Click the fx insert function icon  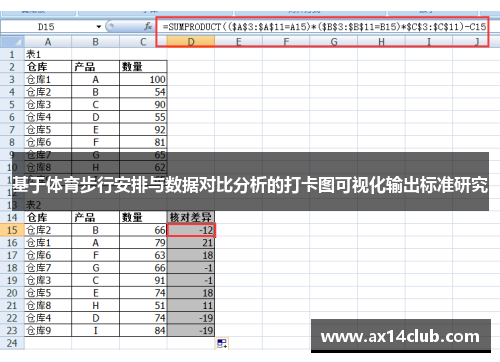[148, 26]
